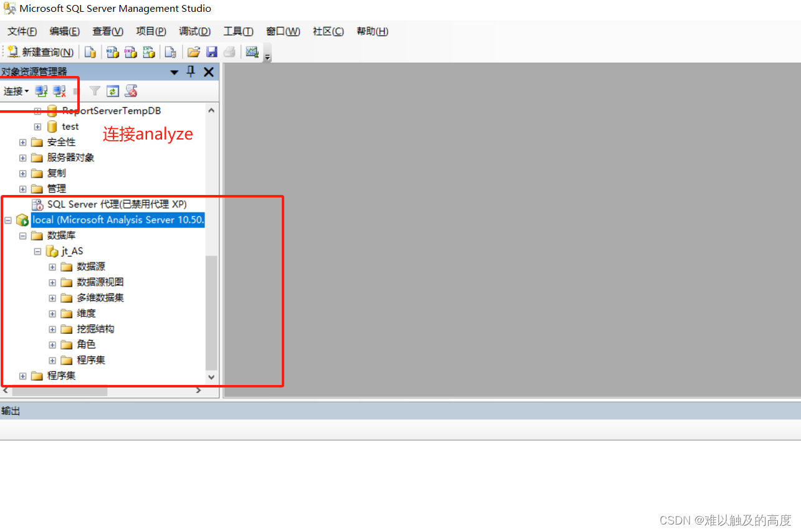
Task: Click the Save floppy disk icon
Action: 211,52
